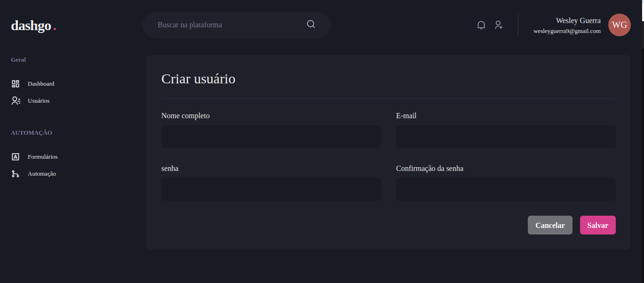Click the AUTOMAÇÃO section label
The image size is (644, 283).
coord(32,133)
